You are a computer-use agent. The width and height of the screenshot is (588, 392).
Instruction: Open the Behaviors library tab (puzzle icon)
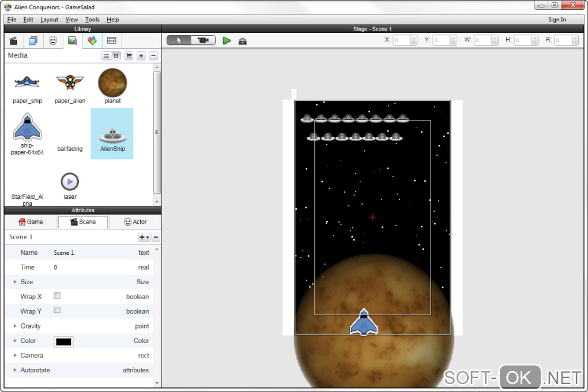[92, 40]
